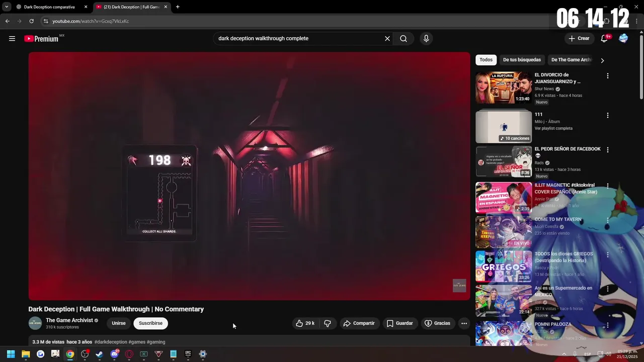This screenshot has height=362, width=644.
Task: Select the De tus búsquedas chip
Action: (x=522, y=60)
